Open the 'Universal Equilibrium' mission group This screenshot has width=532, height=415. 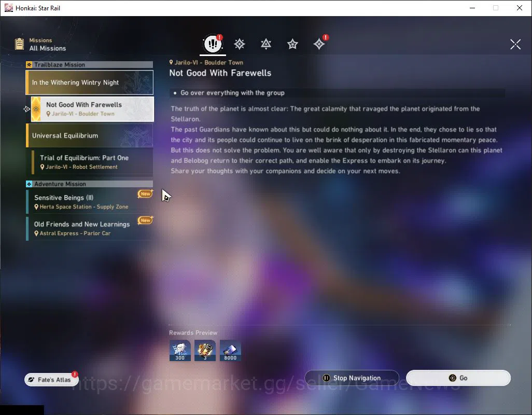pos(90,135)
